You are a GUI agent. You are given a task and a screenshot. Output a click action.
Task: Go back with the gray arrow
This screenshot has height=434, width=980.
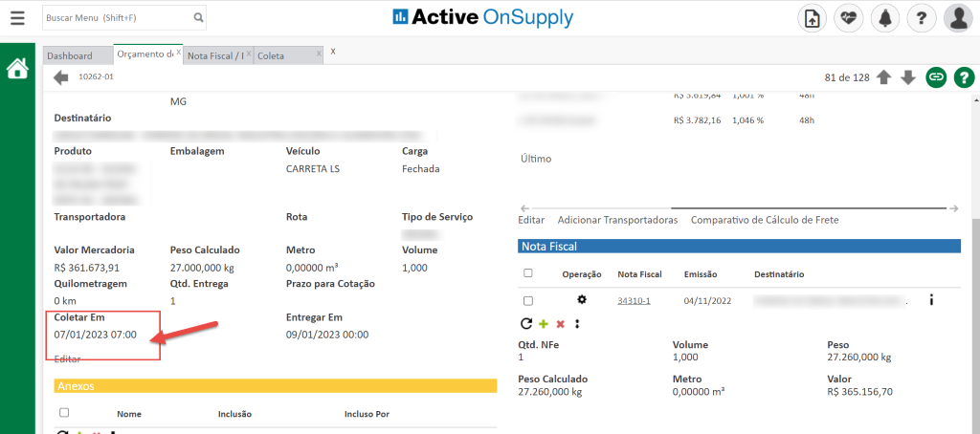pyautogui.click(x=61, y=77)
